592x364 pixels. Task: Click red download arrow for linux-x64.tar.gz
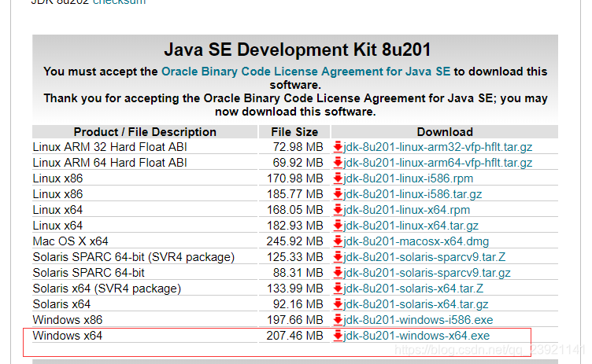[338, 226]
